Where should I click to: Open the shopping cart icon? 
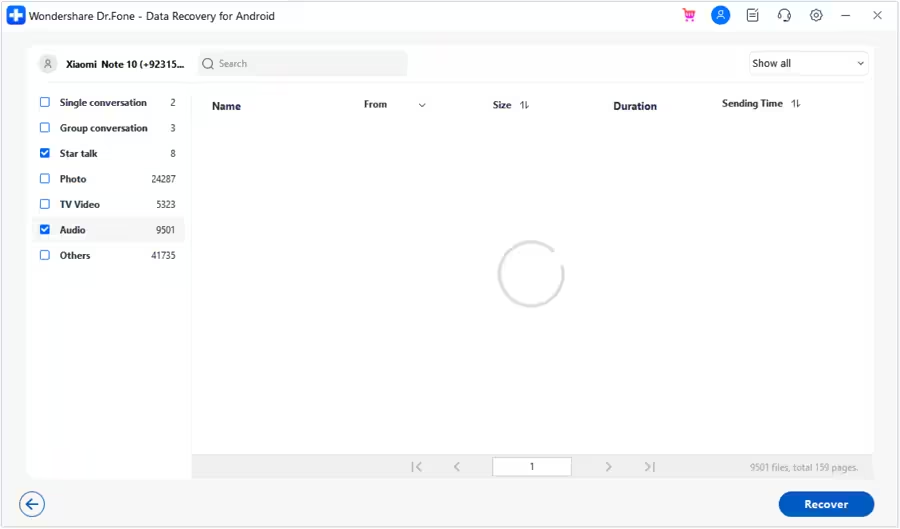689,16
